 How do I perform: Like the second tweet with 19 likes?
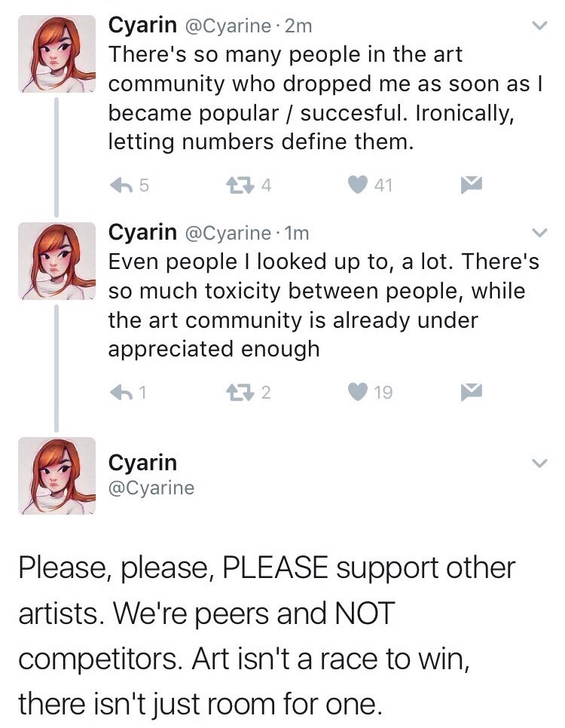pos(359,392)
